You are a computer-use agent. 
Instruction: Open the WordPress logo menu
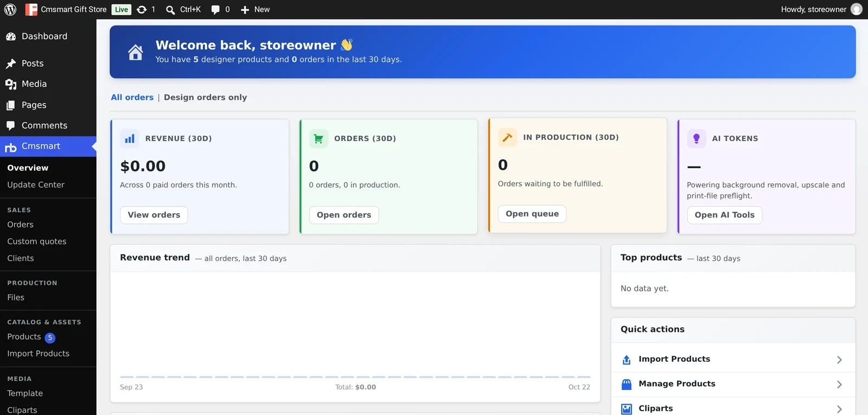10,10
